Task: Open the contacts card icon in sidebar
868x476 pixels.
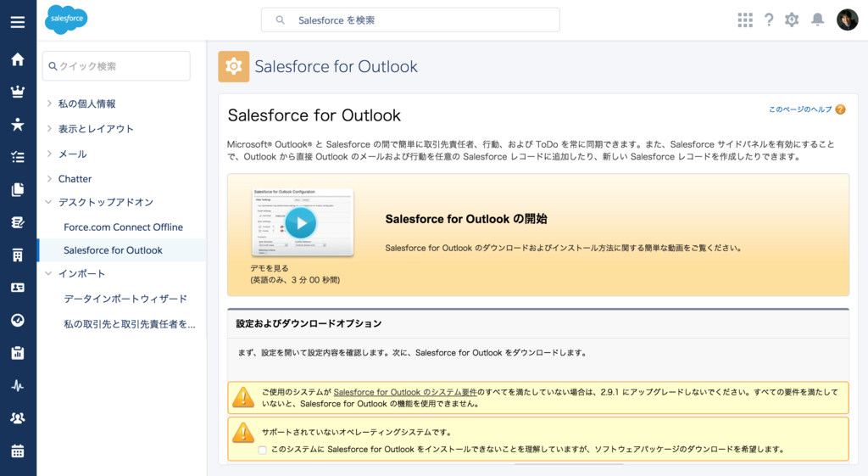Action: click(x=18, y=288)
